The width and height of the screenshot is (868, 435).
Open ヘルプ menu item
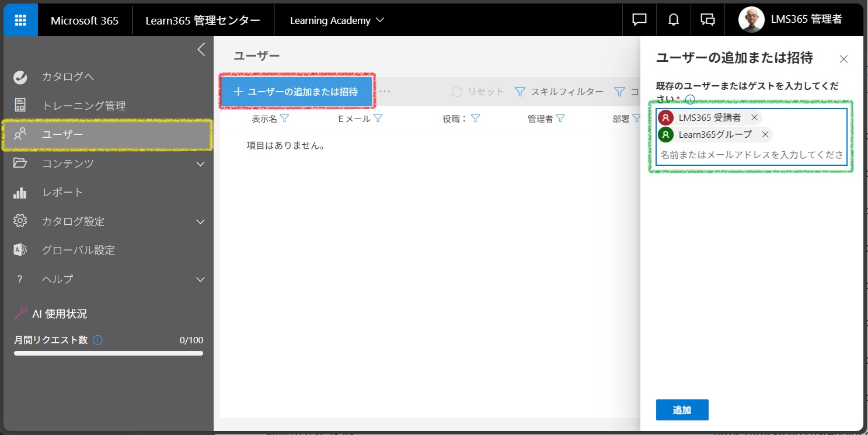[x=57, y=279]
